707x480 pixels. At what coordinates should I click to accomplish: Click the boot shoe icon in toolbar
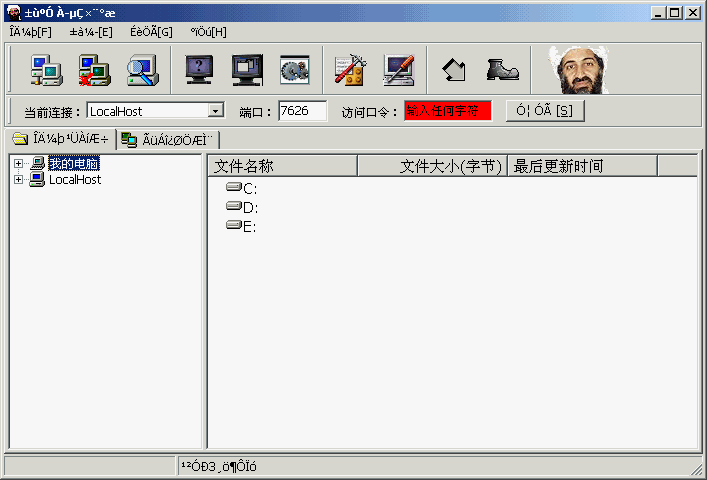[502, 70]
